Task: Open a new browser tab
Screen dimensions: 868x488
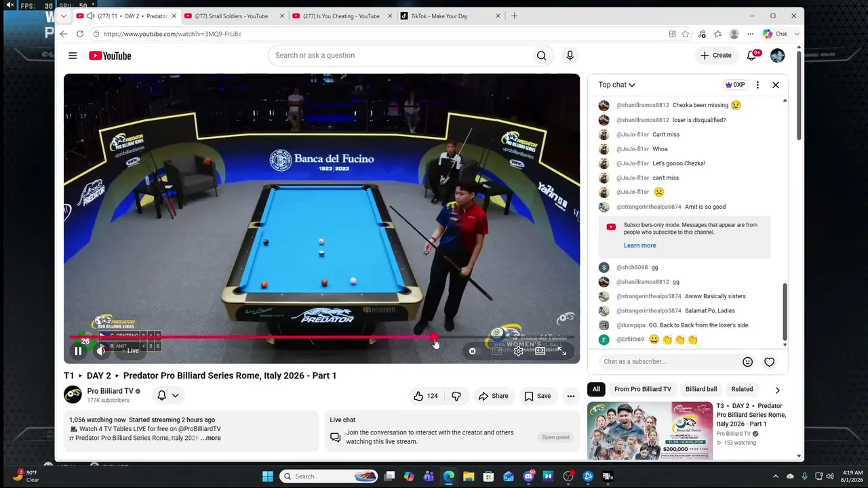Action: [x=514, y=16]
